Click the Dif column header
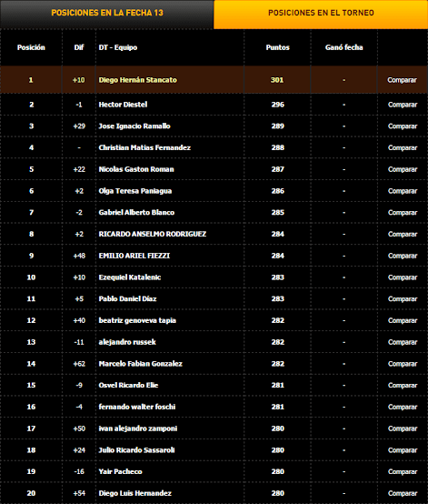 point(79,47)
